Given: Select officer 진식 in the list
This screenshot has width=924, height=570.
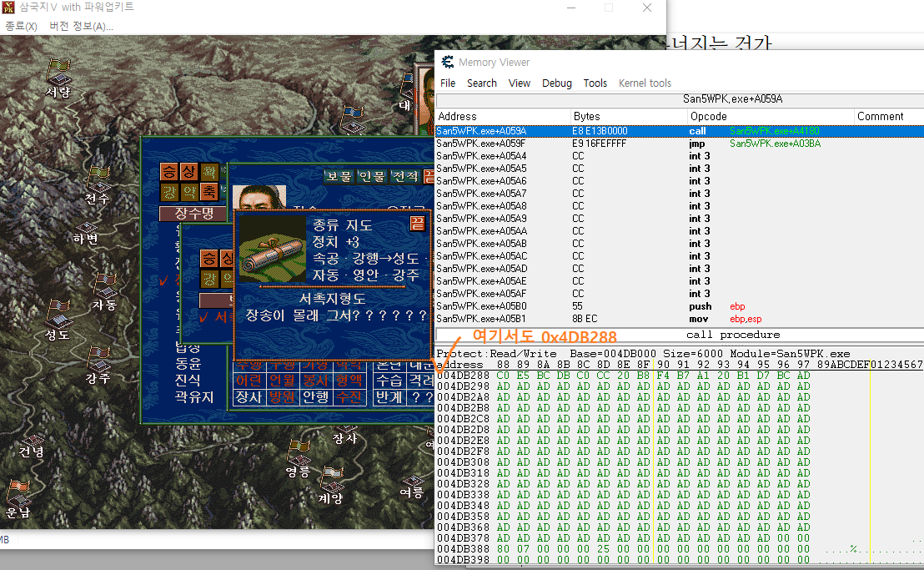Looking at the screenshot, I should 188,381.
